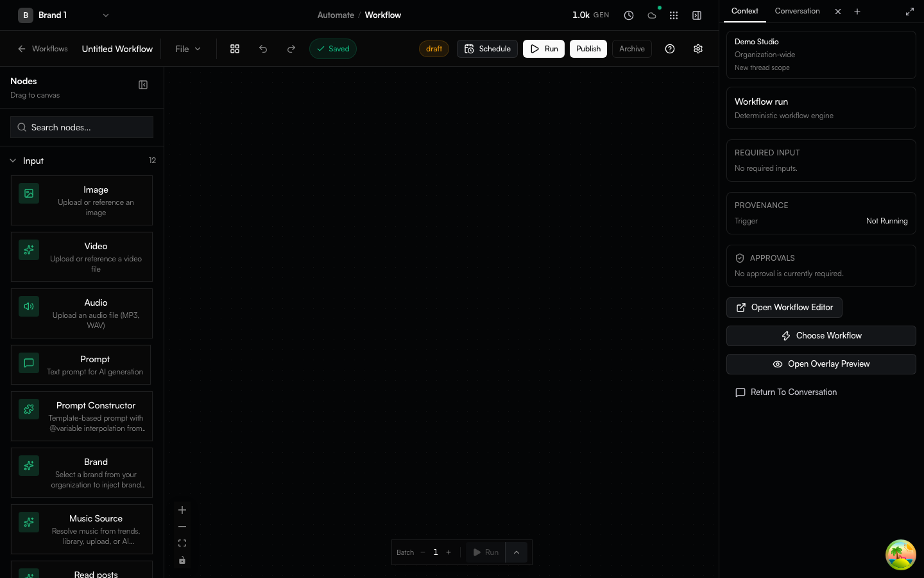
Task: Go back to Workflows list
Action: pos(42,49)
